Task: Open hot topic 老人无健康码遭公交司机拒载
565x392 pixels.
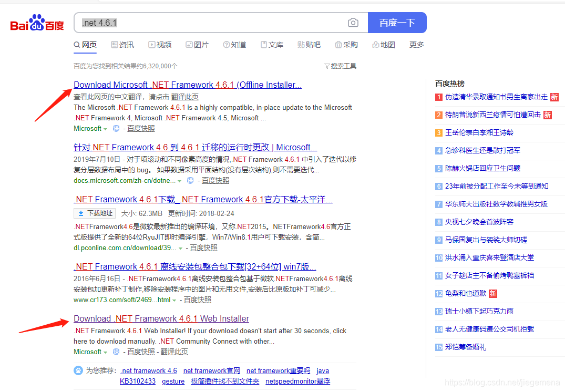Action: tap(489, 329)
